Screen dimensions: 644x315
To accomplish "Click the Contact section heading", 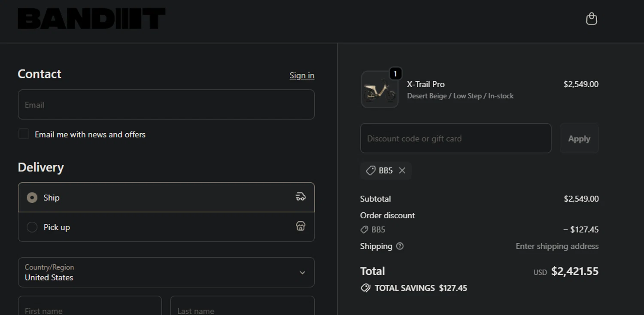I will (x=39, y=74).
